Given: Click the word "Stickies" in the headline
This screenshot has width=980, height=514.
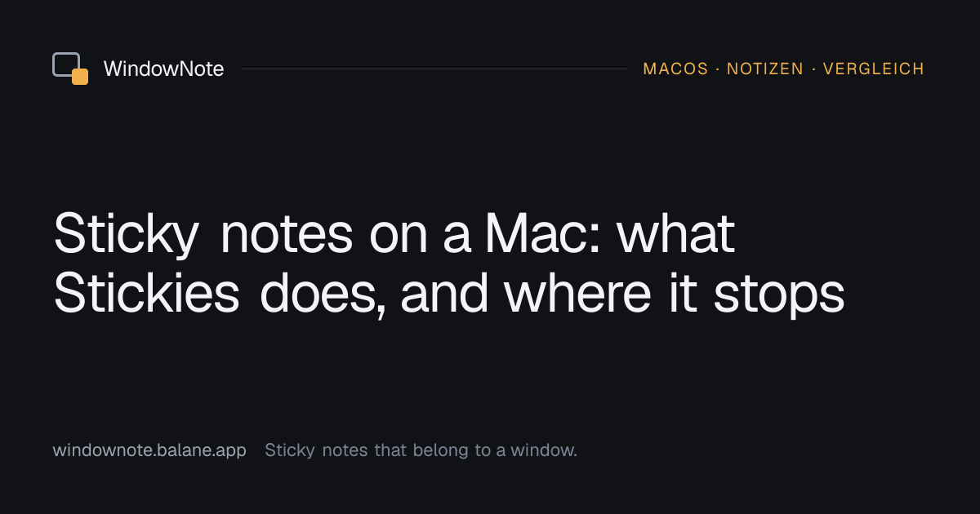Looking at the screenshot, I should (x=147, y=295).
